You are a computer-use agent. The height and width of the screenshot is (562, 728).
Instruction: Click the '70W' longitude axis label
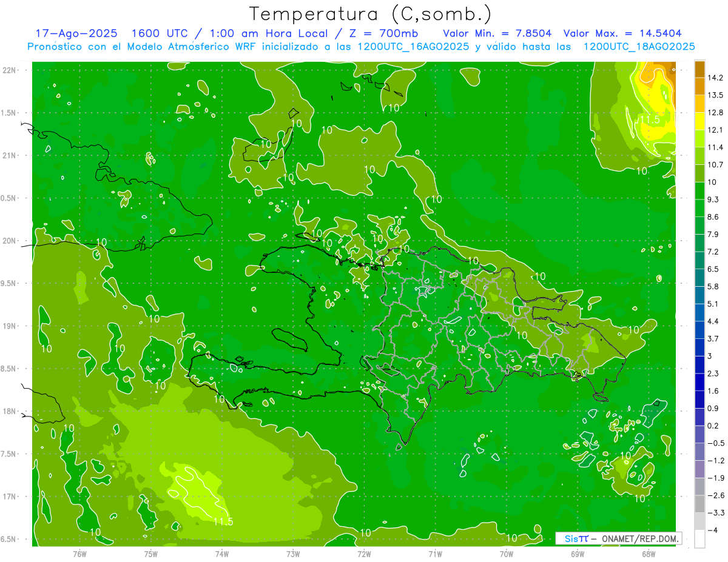507,554
